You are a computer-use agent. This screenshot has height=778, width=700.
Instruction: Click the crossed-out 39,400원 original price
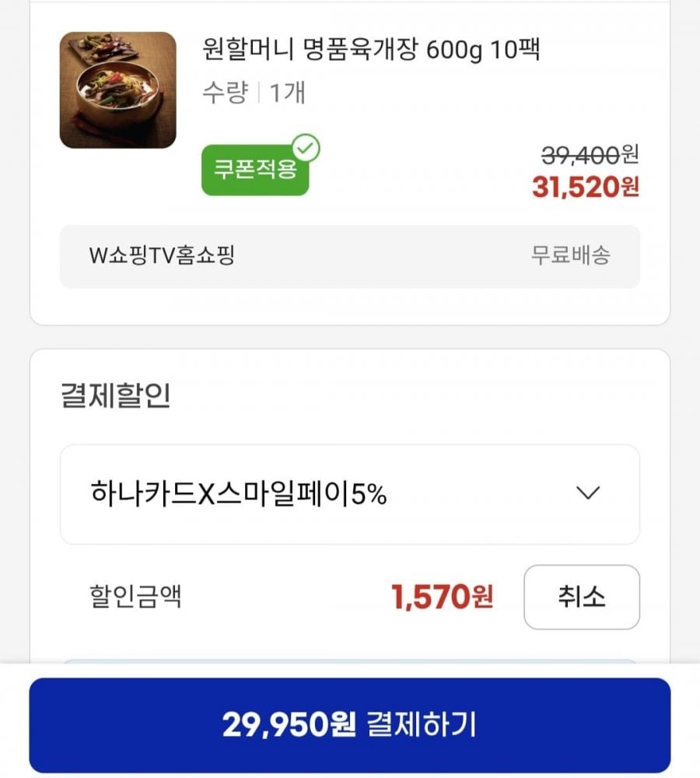coord(590,156)
